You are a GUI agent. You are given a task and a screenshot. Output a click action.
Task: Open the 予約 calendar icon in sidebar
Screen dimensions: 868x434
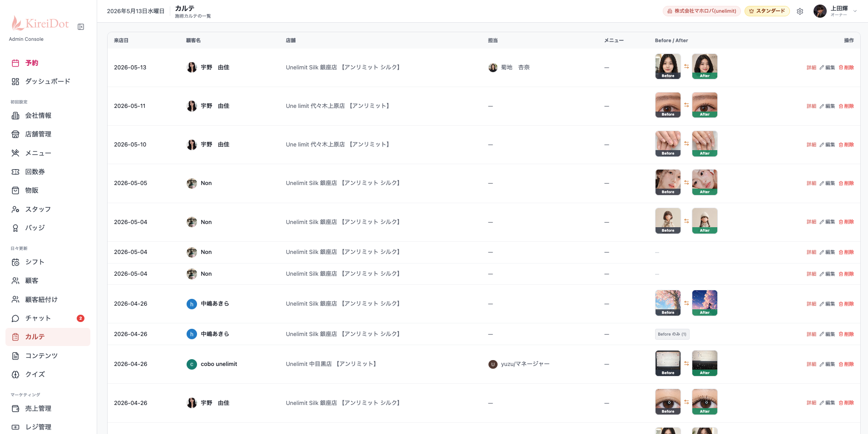tap(15, 63)
